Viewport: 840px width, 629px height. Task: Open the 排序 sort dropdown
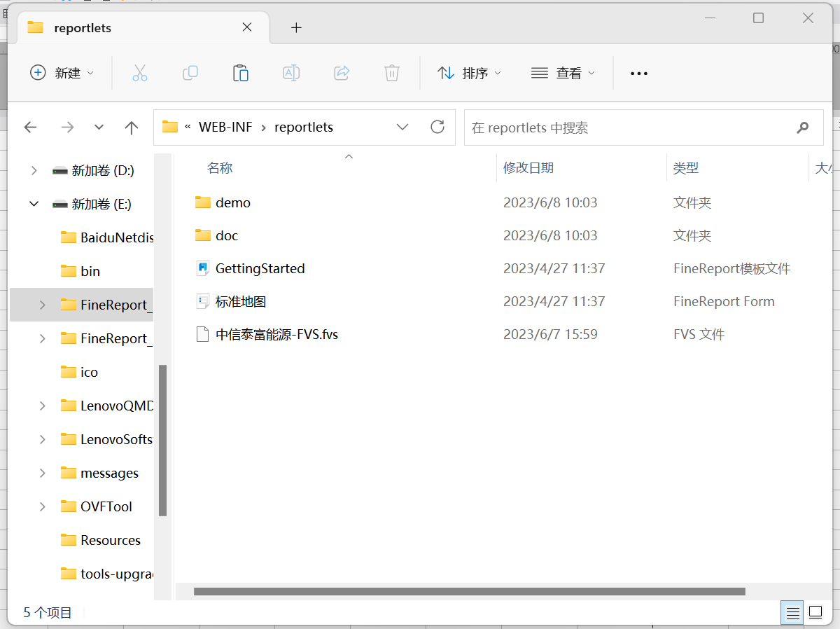[469, 73]
